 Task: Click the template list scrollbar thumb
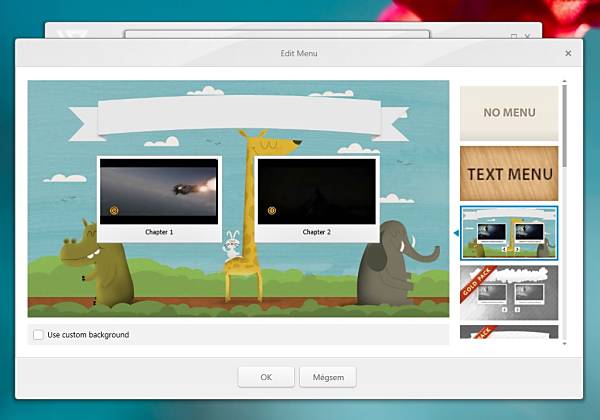(565, 126)
